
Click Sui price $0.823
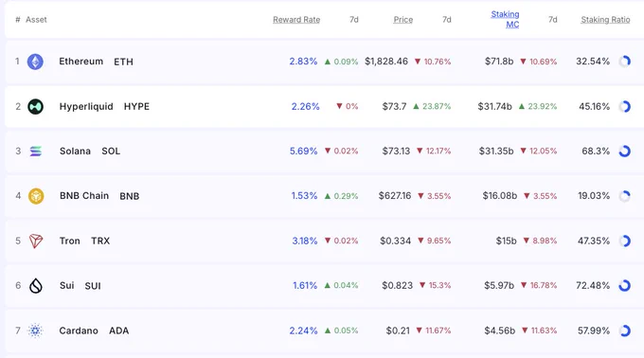[397, 285]
